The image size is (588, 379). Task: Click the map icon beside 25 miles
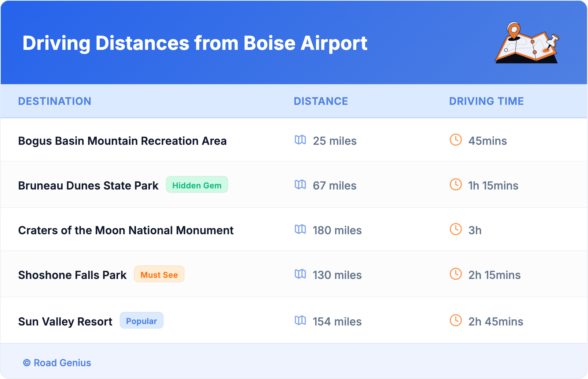[x=300, y=140]
